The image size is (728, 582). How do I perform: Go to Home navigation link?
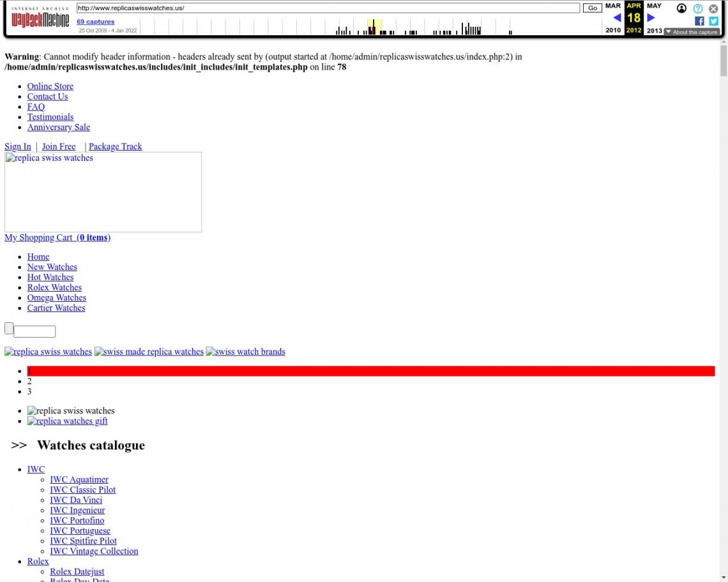coord(38,257)
